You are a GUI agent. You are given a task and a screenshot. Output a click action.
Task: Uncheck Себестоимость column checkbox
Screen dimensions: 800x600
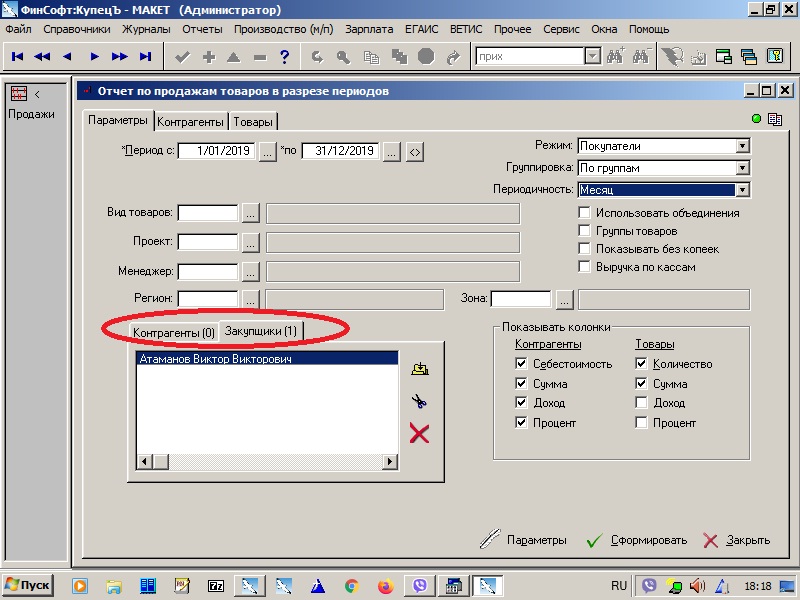[521, 364]
